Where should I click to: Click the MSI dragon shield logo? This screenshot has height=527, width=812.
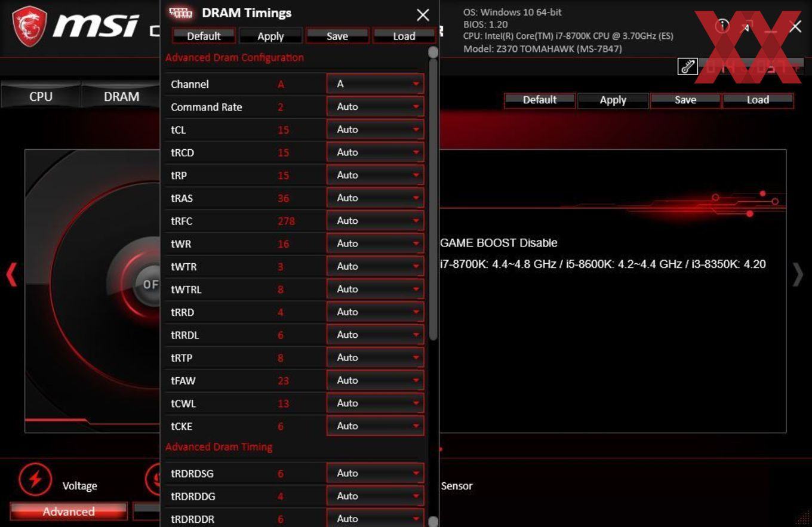29,26
